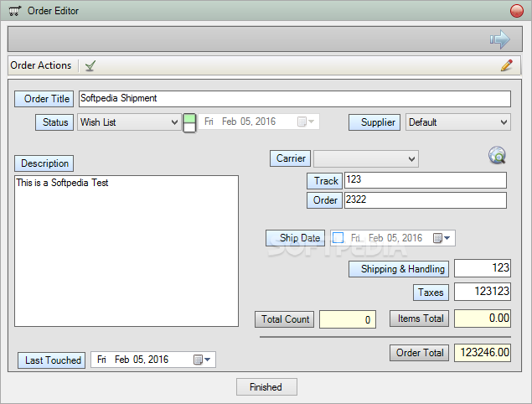This screenshot has height=404, width=532.
Task: Open the Supplier dropdown showing Default
Action: click(x=458, y=122)
